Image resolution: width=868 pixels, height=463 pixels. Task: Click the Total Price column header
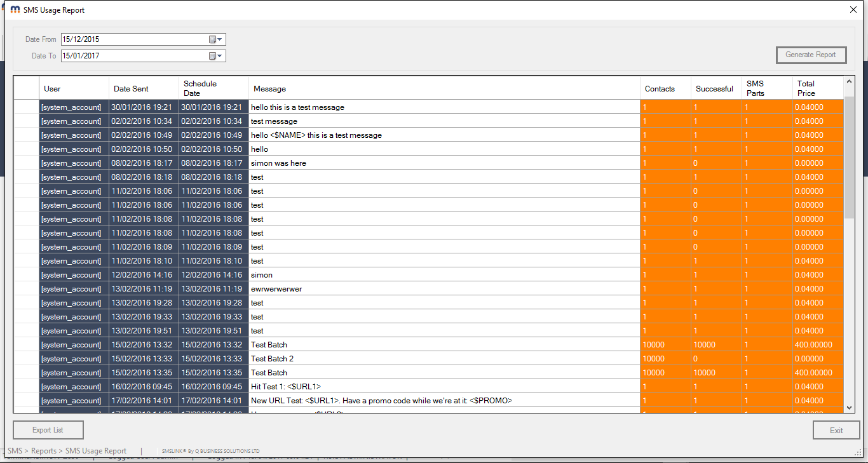pyautogui.click(x=818, y=88)
